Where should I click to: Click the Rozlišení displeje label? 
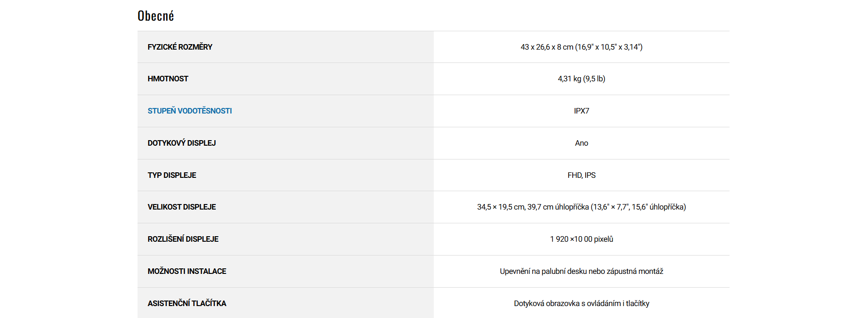pyautogui.click(x=183, y=239)
